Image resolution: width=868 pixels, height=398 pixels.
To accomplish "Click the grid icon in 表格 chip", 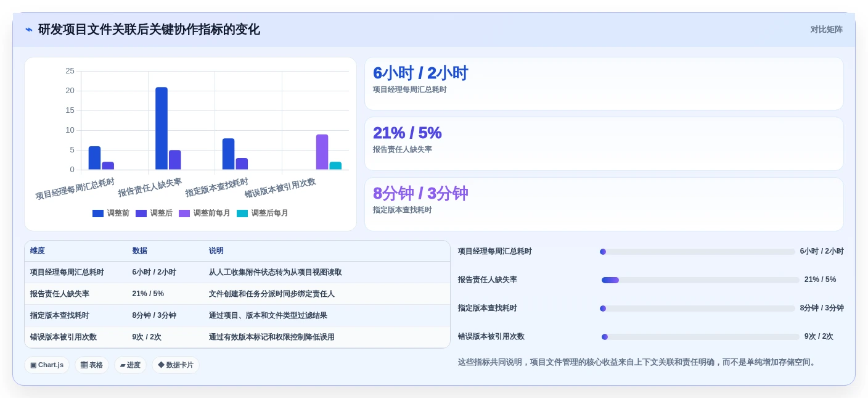I will (x=84, y=365).
